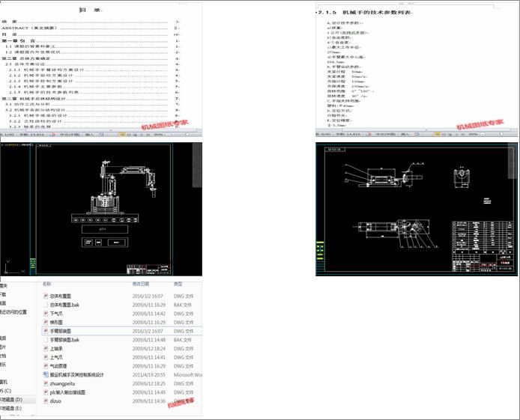Screen dimensions: 520x420
Task: Click the Word document icon for 搬运机械手及其控制系统设计
Action: [46, 374]
